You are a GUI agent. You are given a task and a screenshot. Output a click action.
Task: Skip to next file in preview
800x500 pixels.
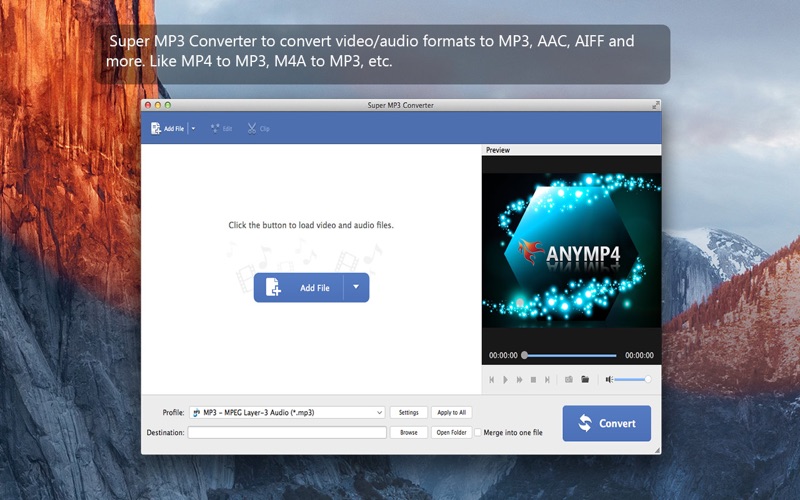tap(547, 380)
